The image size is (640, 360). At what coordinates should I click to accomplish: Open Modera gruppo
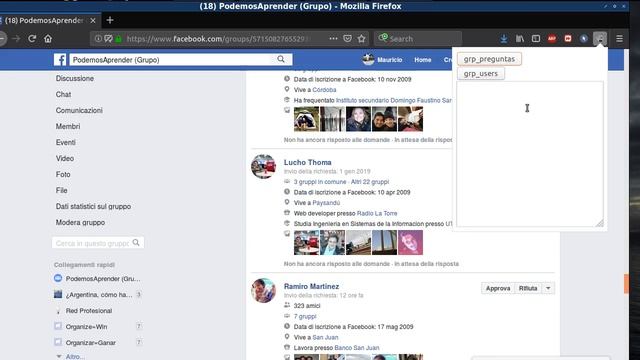coord(80,222)
